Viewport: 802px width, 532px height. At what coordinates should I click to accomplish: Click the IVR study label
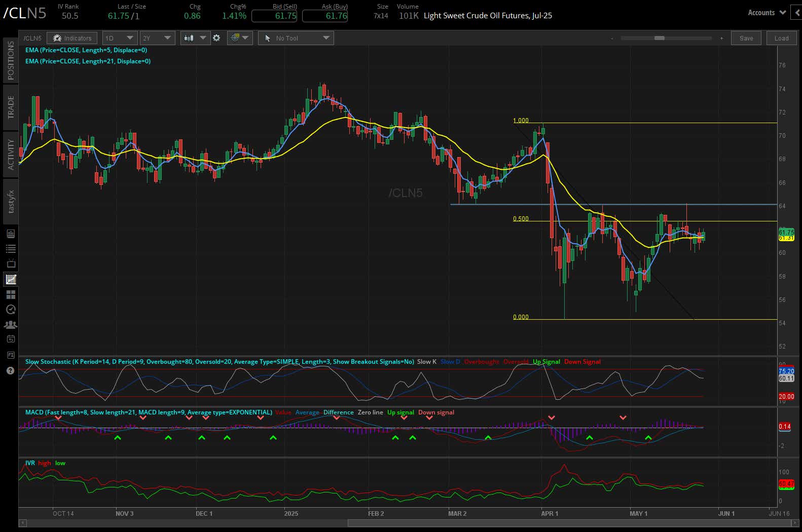(30, 463)
